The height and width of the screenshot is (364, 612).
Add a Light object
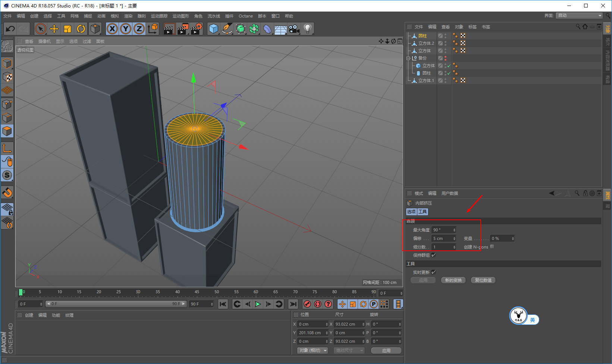308,29
